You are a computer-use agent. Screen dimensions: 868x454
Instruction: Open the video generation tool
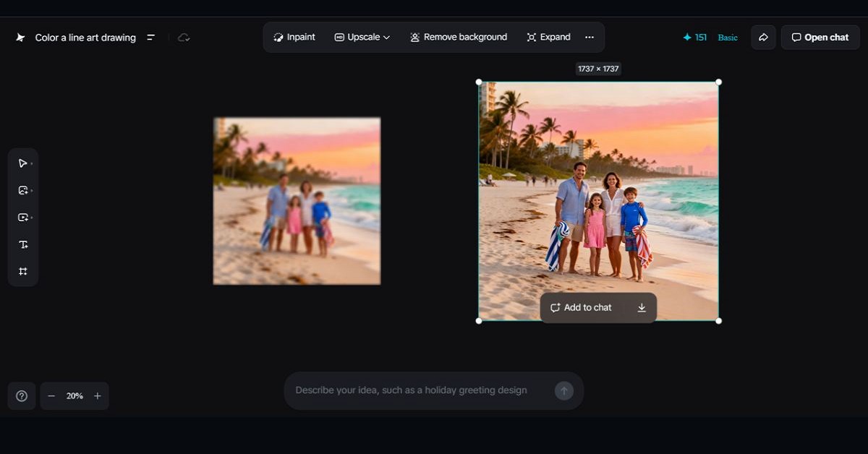pyautogui.click(x=22, y=216)
